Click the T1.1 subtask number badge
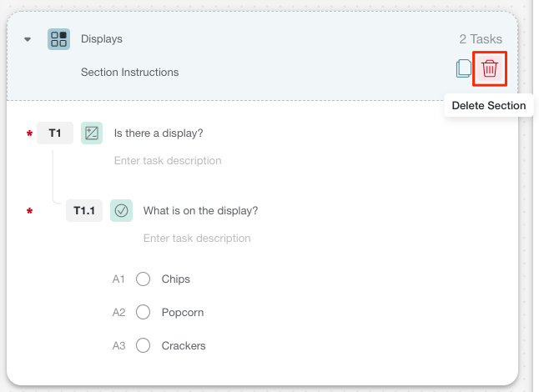This screenshot has height=392, width=539. (x=84, y=211)
